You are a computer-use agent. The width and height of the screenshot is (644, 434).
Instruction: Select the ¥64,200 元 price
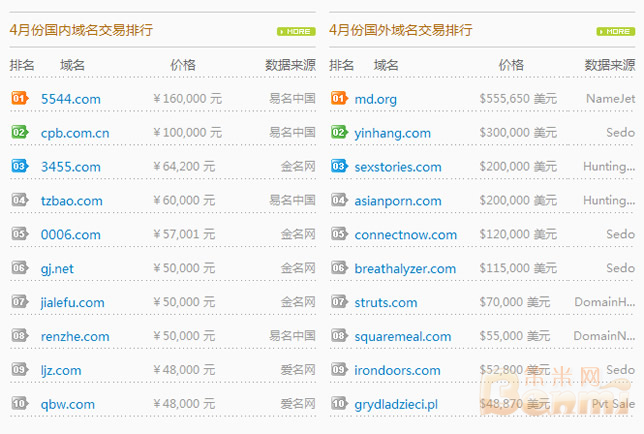pyautogui.click(x=184, y=166)
